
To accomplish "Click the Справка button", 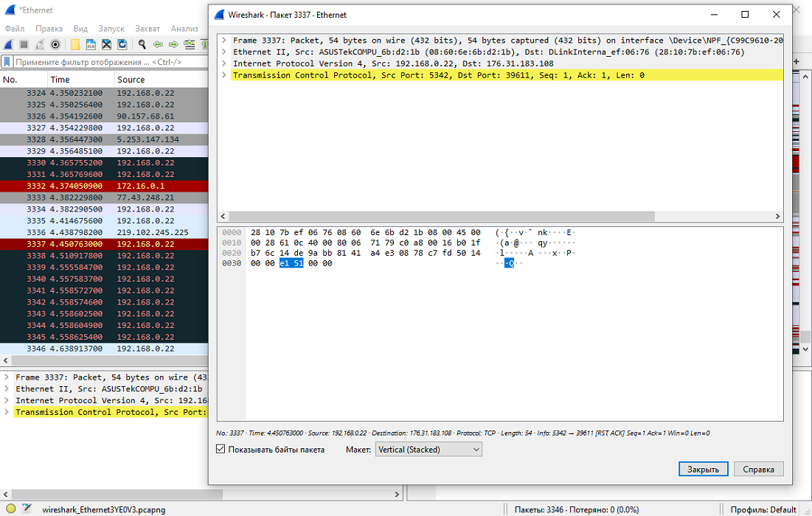I will click(759, 469).
